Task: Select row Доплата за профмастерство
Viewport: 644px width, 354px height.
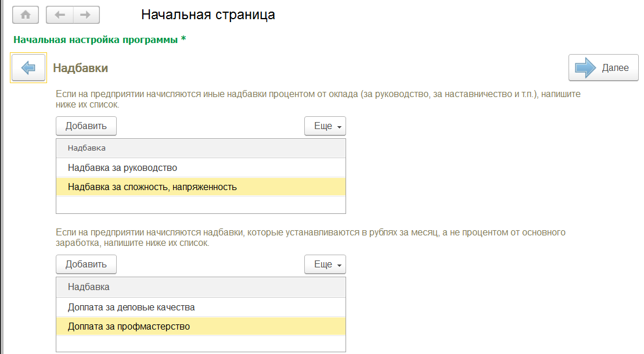Action: [129, 327]
